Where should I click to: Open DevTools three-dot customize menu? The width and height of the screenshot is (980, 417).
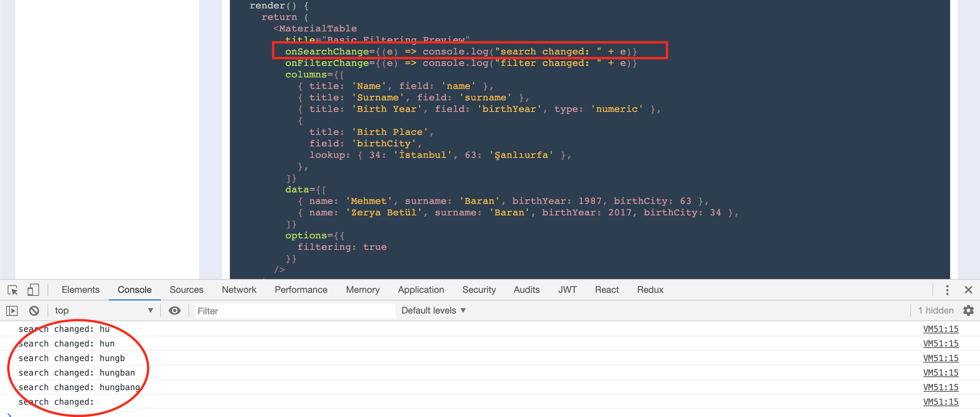point(947,290)
